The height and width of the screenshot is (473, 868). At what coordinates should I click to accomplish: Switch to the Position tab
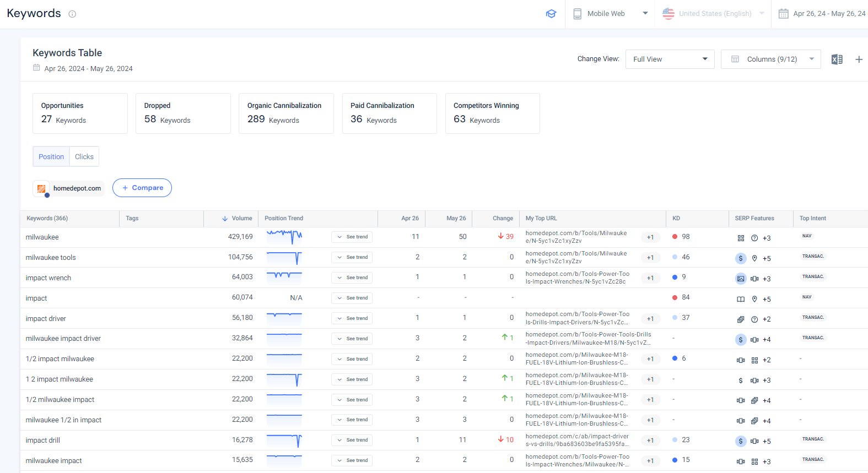pos(51,156)
